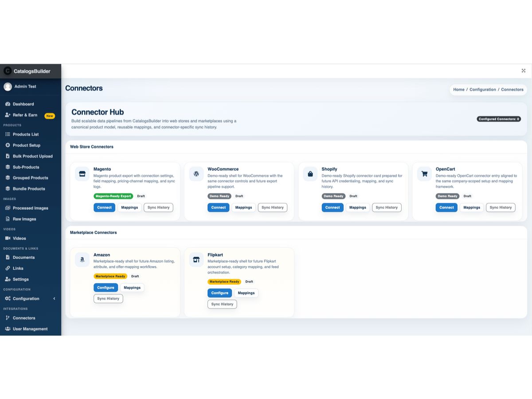Click the Admin Test user avatar

click(8, 86)
